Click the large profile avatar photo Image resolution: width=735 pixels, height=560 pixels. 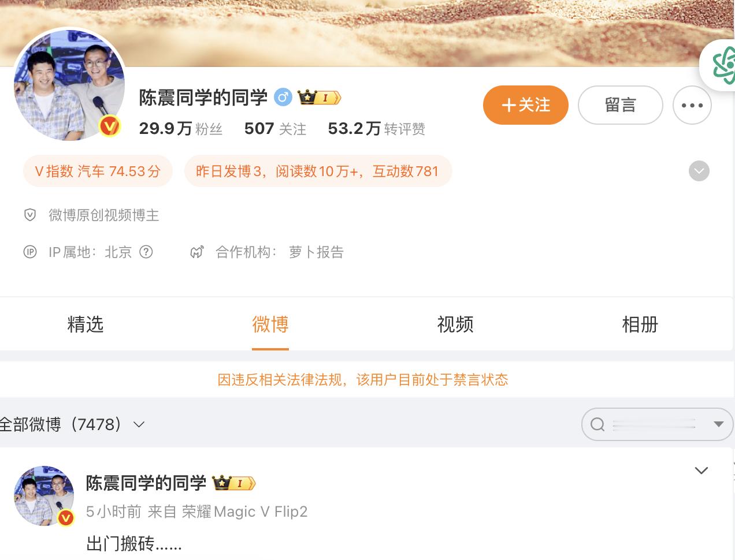(x=69, y=84)
